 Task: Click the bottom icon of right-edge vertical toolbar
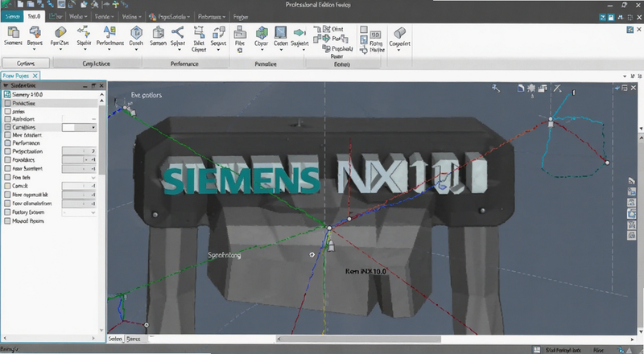point(632,235)
